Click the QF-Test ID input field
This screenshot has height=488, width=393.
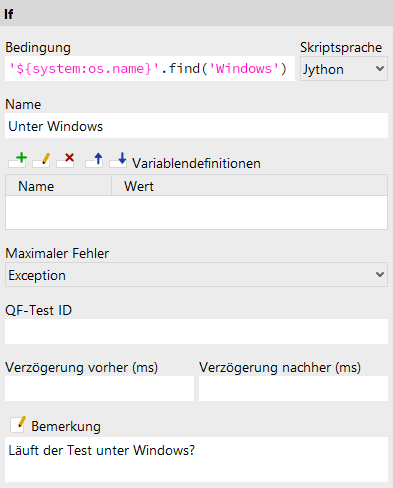click(196, 332)
